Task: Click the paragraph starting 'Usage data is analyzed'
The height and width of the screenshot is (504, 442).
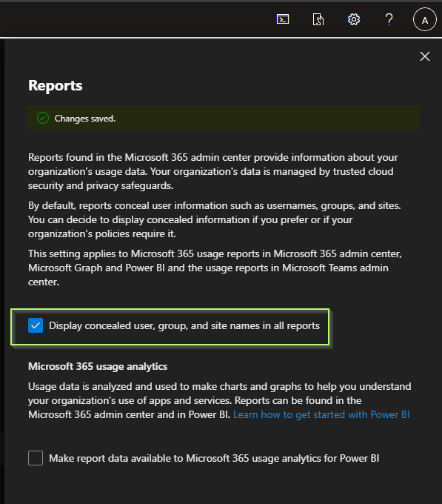Action: coord(220,400)
